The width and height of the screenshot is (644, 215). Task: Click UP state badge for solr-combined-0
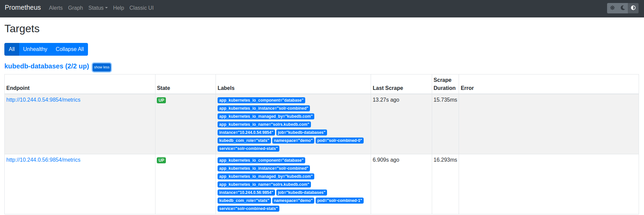(161, 100)
